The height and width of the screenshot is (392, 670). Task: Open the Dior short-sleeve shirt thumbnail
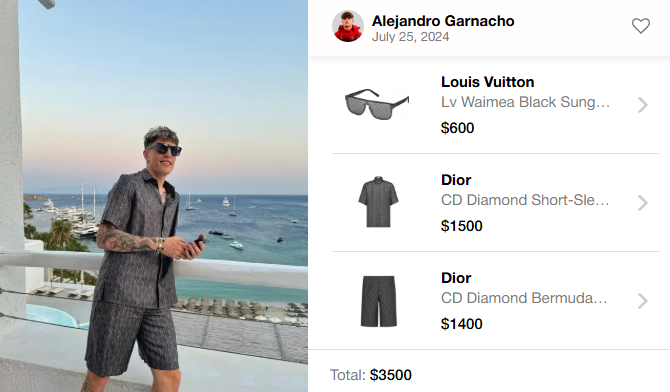[378, 201]
